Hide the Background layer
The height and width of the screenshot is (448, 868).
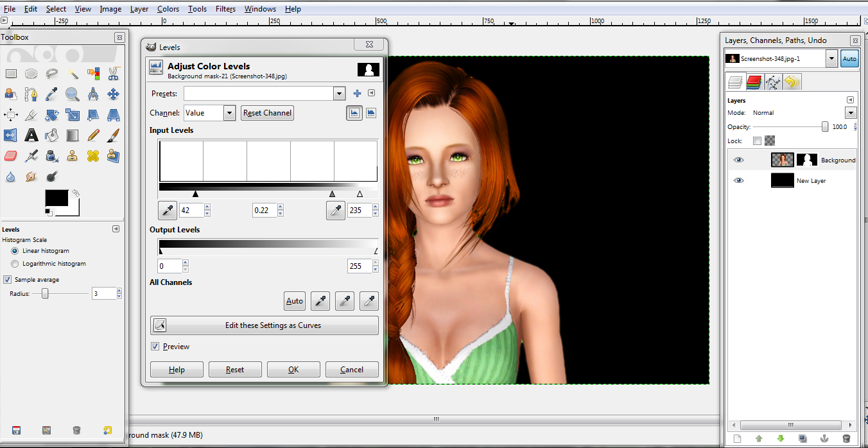point(738,160)
